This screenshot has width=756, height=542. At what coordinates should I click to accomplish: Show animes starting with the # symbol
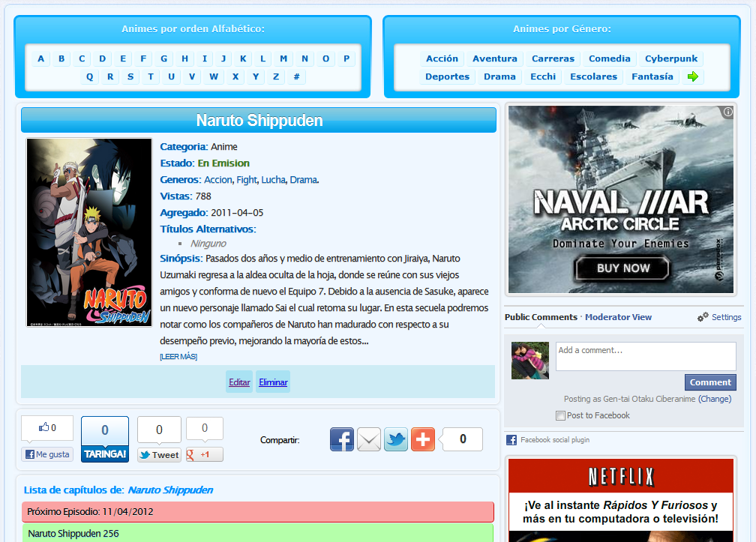click(x=296, y=76)
